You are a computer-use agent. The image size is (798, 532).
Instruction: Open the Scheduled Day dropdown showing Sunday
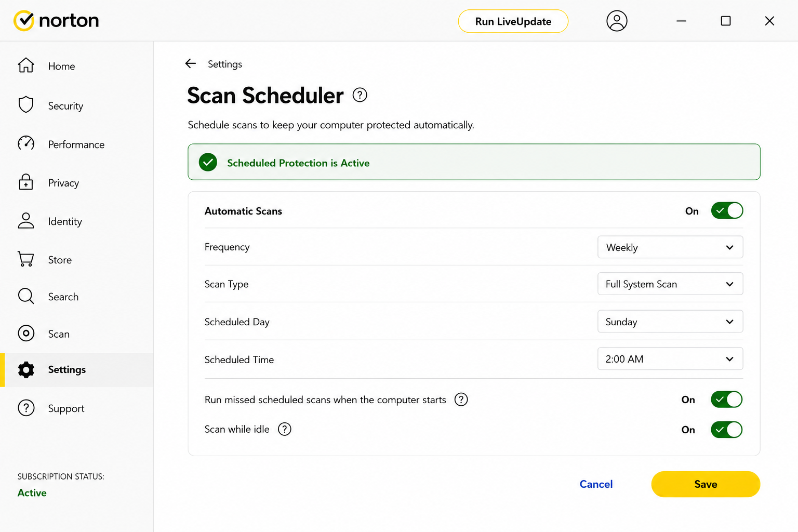tap(670, 322)
